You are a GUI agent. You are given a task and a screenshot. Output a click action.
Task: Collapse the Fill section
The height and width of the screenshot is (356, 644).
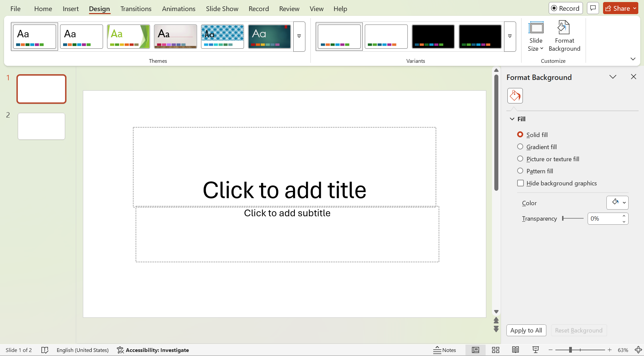(x=512, y=119)
